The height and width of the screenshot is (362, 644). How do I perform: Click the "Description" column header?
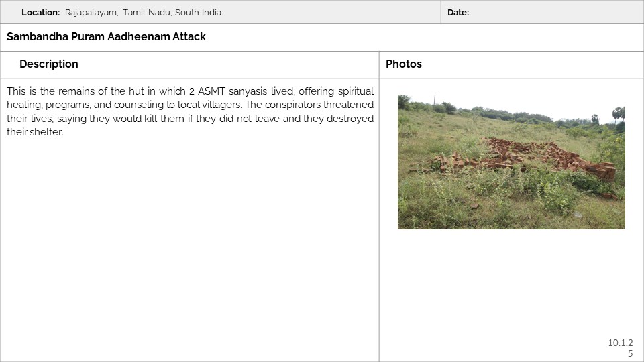(x=49, y=64)
